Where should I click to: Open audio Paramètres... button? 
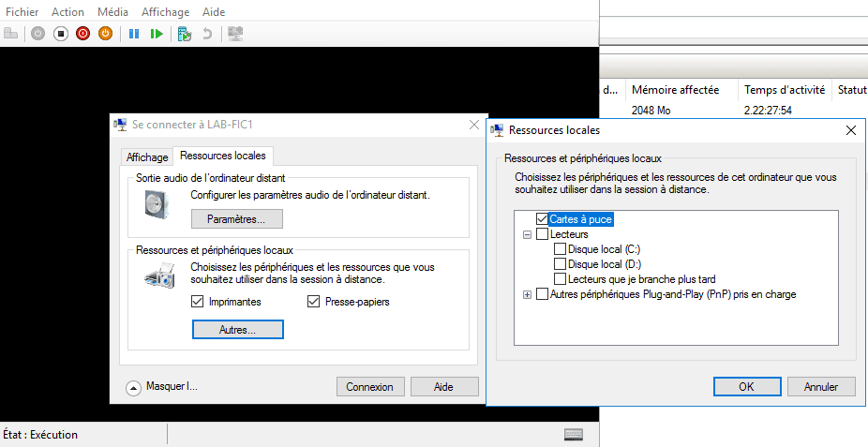click(236, 219)
